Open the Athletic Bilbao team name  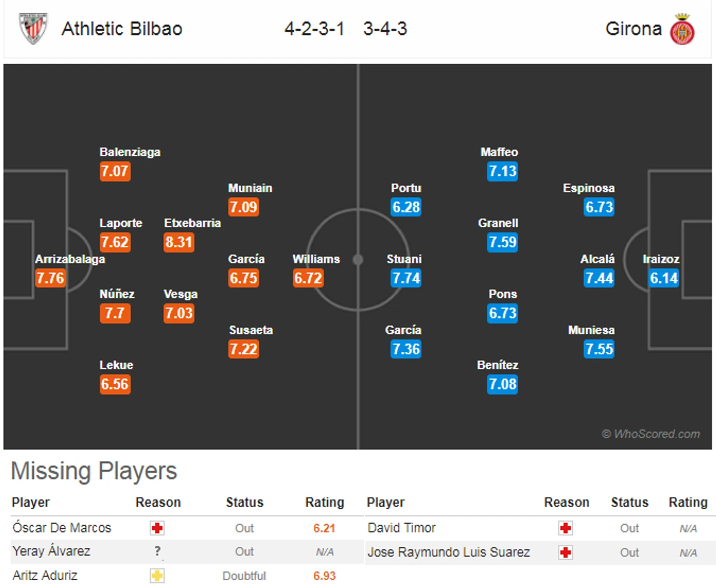coord(122,29)
